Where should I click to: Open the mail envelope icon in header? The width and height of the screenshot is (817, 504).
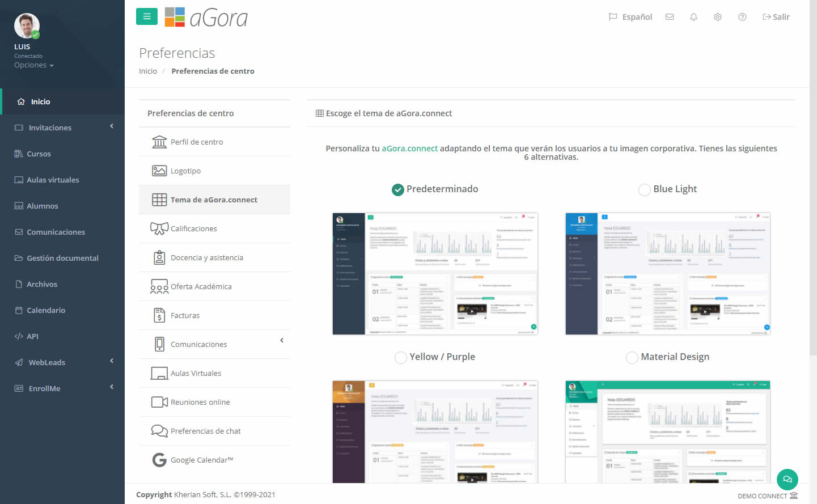coord(670,17)
